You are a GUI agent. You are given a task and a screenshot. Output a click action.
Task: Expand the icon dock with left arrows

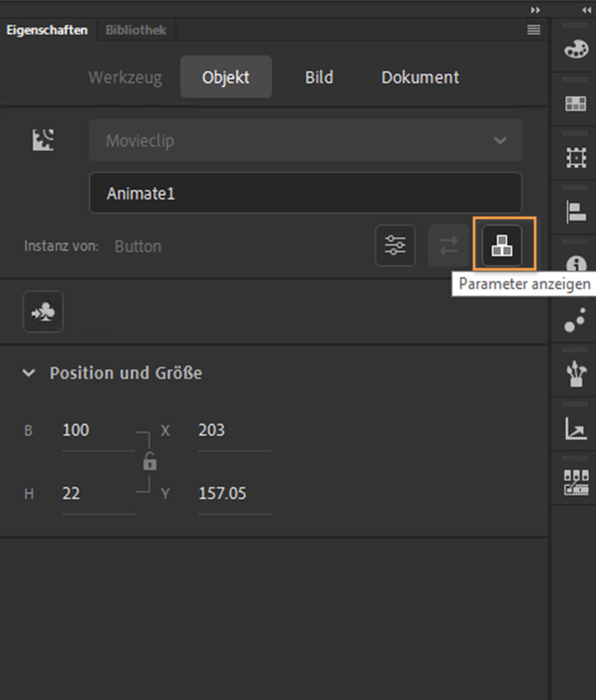(586, 10)
